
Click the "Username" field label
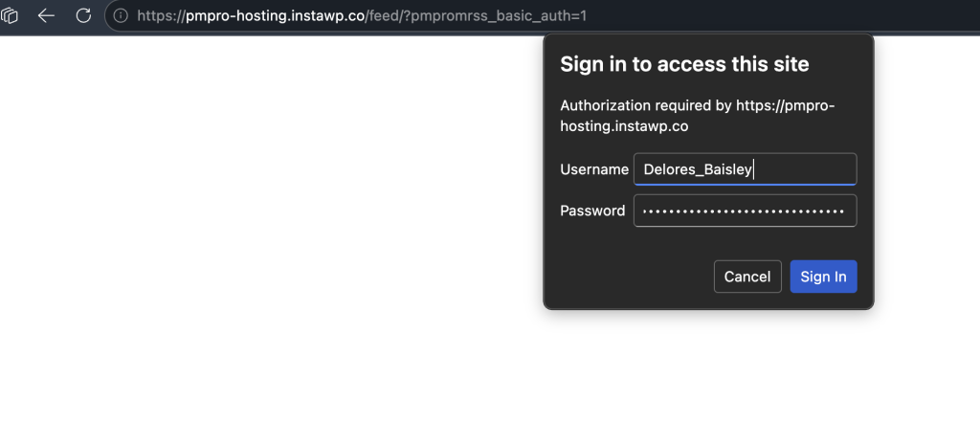pos(593,169)
